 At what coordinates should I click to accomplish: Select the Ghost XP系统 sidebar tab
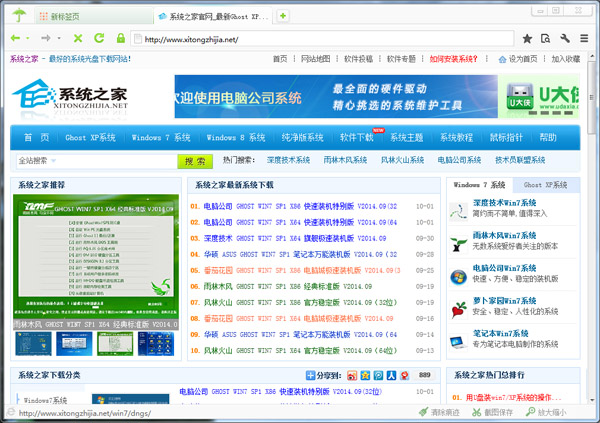[x=546, y=185]
